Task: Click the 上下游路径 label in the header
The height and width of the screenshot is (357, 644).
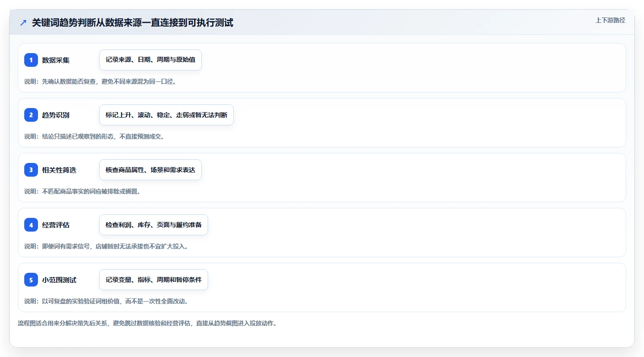Action: (610, 20)
